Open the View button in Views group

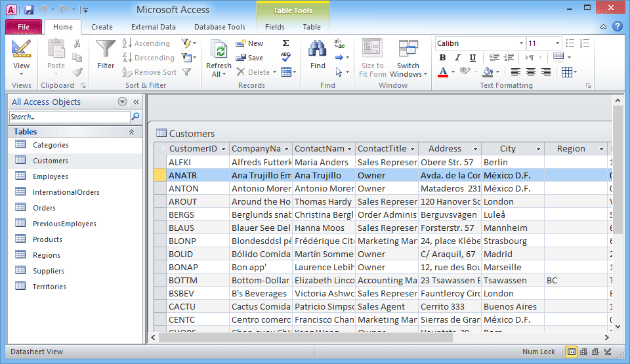click(x=21, y=58)
